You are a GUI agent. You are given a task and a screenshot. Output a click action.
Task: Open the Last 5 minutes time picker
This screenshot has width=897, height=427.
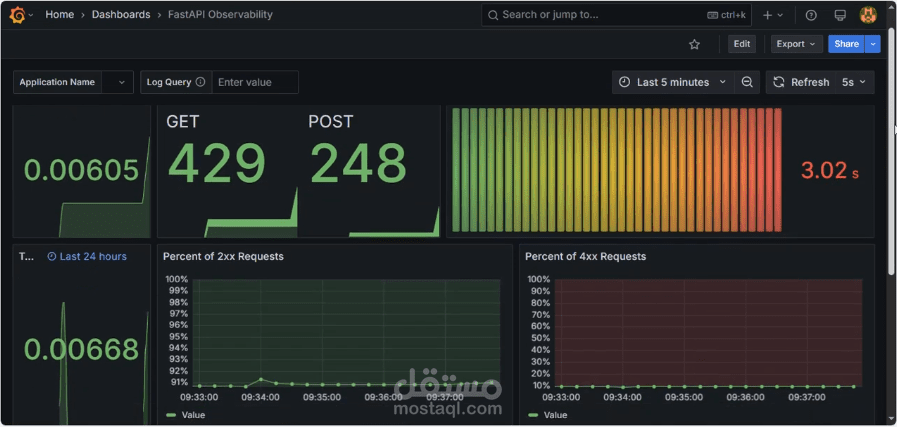point(673,82)
